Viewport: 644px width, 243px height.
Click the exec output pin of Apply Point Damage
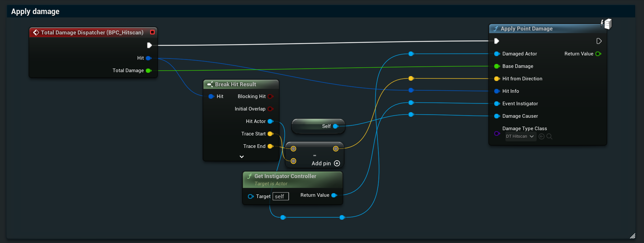[x=599, y=41]
